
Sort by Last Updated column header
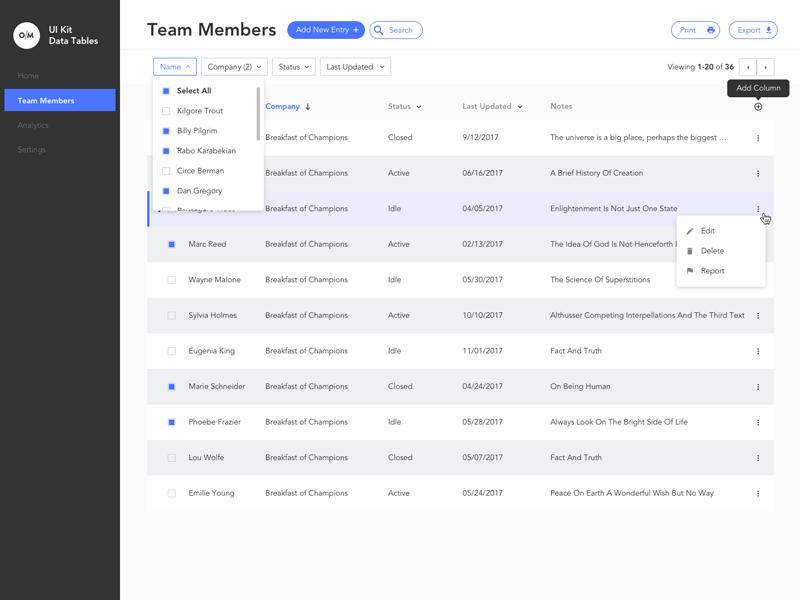tap(492, 106)
